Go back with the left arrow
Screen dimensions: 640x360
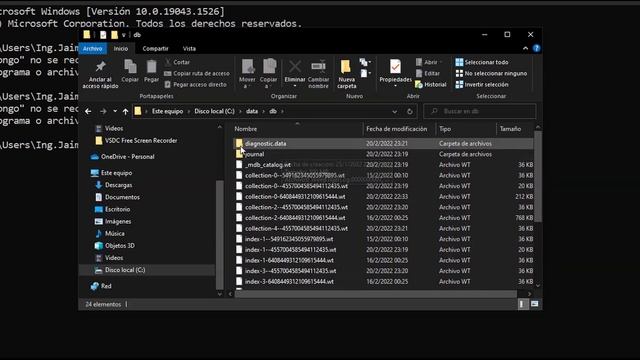[88, 111]
